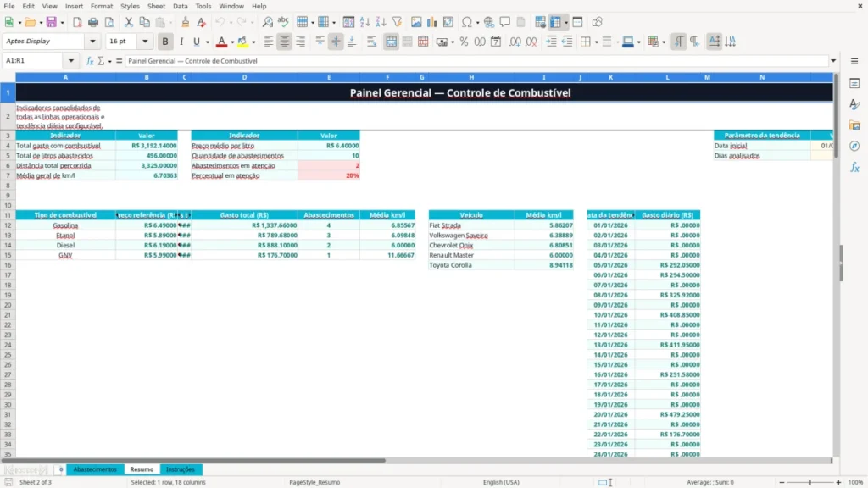Open the New document dropdown arrow
This screenshot has width=868, height=488.
point(19,23)
